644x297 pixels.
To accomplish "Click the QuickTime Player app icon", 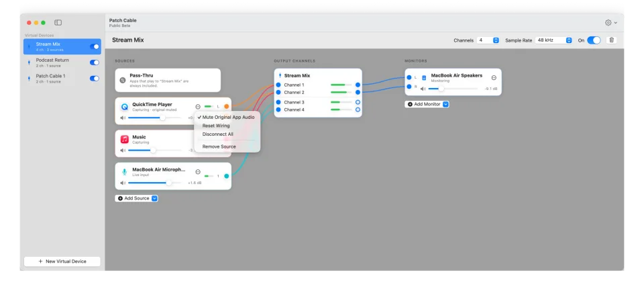I will 125,107.
